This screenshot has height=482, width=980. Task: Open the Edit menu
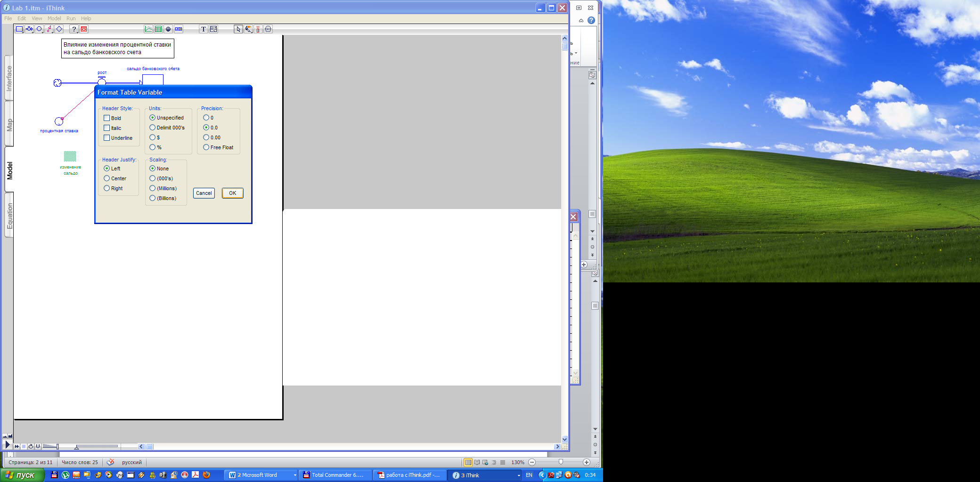[22, 18]
